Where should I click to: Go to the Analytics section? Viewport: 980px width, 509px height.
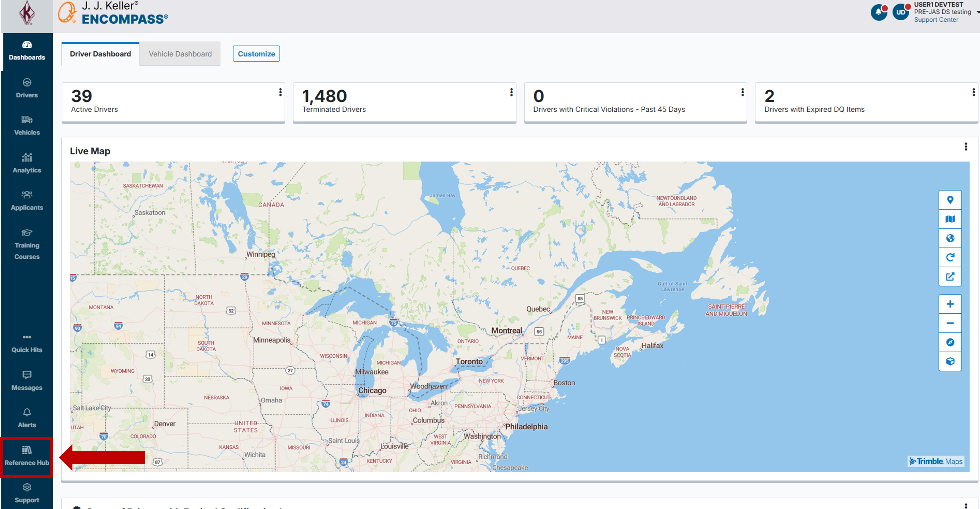[27, 163]
